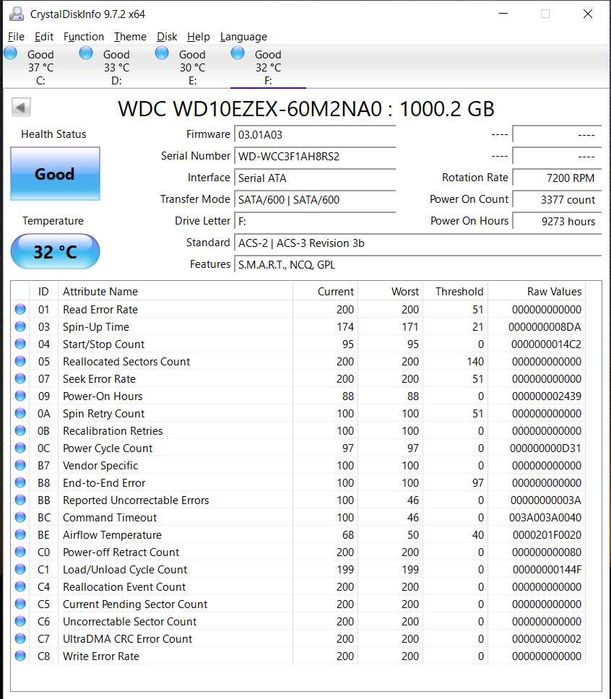Close the CrystalDiskInfo window
This screenshot has height=699, width=611.
(588, 14)
